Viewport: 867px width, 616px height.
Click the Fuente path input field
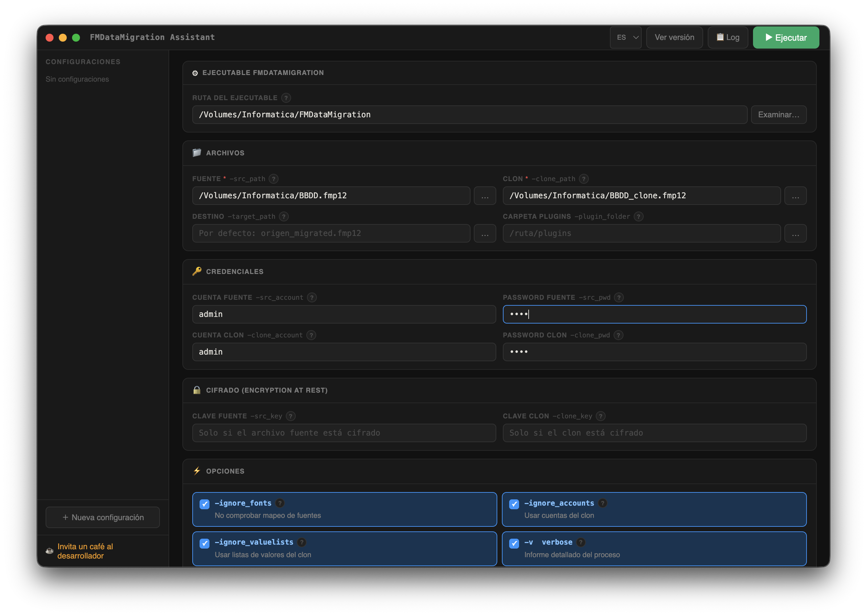pyautogui.click(x=331, y=196)
